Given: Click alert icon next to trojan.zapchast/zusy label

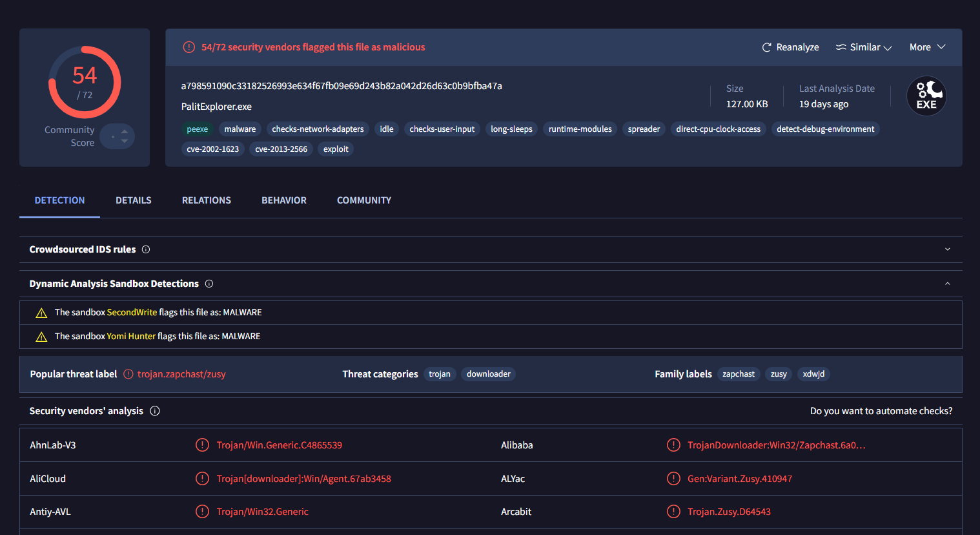Looking at the screenshot, I should [128, 374].
